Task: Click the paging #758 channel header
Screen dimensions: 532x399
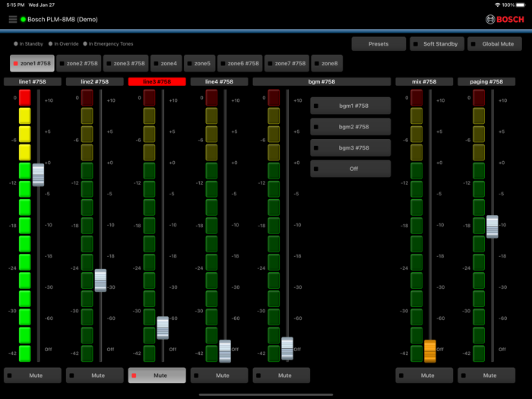Action: pos(486,82)
